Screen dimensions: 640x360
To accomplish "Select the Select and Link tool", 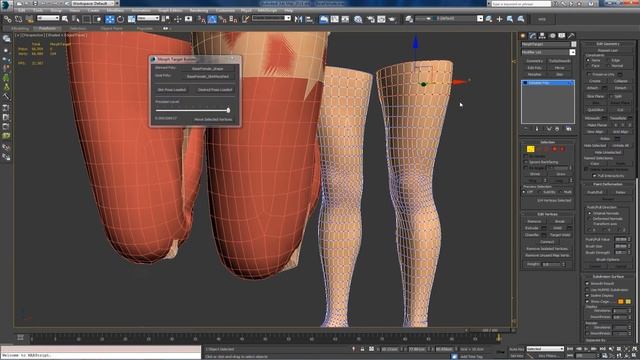I will 7,19.
